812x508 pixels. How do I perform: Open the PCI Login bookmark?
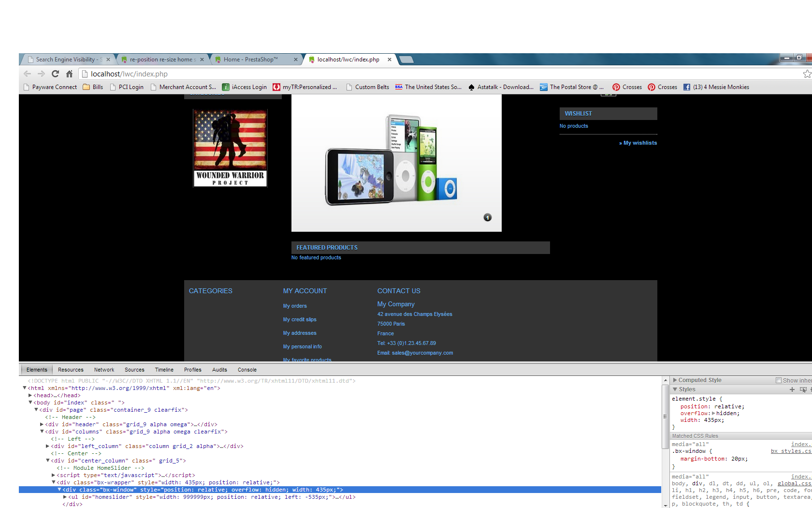(x=127, y=87)
